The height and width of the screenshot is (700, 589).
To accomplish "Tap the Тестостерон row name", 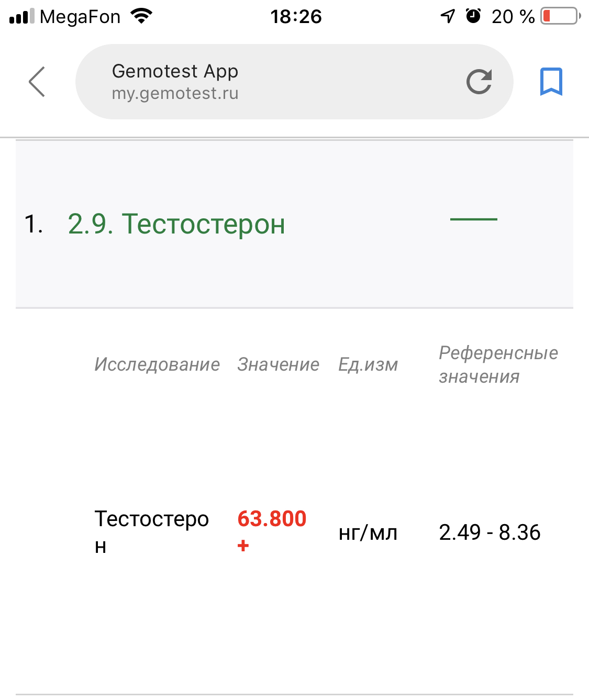I will click(x=151, y=531).
